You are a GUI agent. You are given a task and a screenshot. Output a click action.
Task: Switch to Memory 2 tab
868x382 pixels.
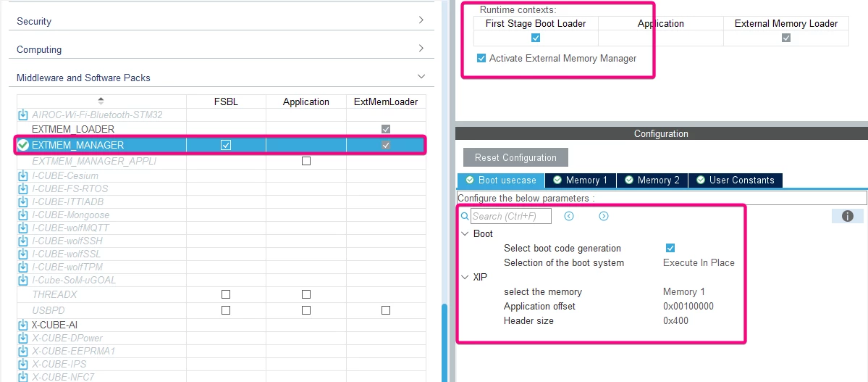[652, 180]
